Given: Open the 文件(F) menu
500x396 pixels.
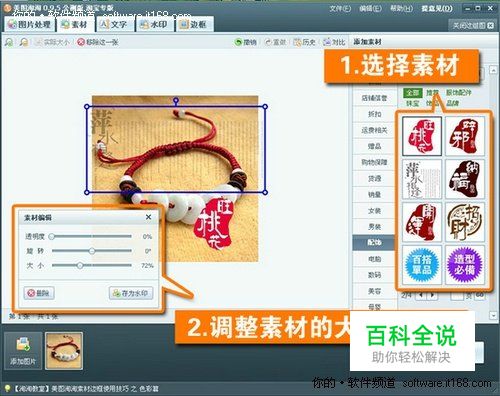Looking at the screenshot, I should pyautogui.click(x=340, y=8).
